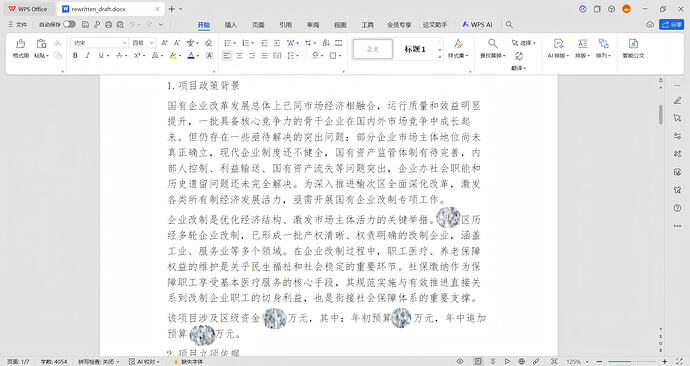Toggle Bold formatting

(x=75, y=55)
